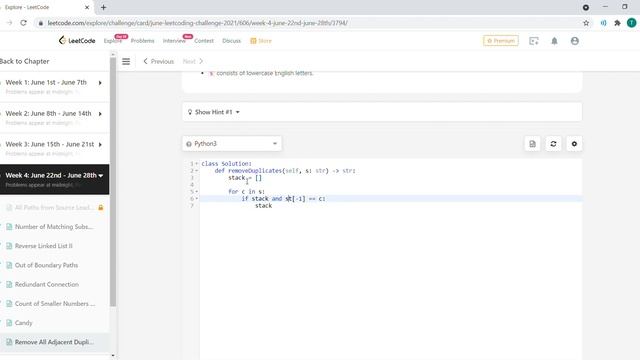Open the Explore menu
The width and height of the screenshot is (640, 360).
113,41
